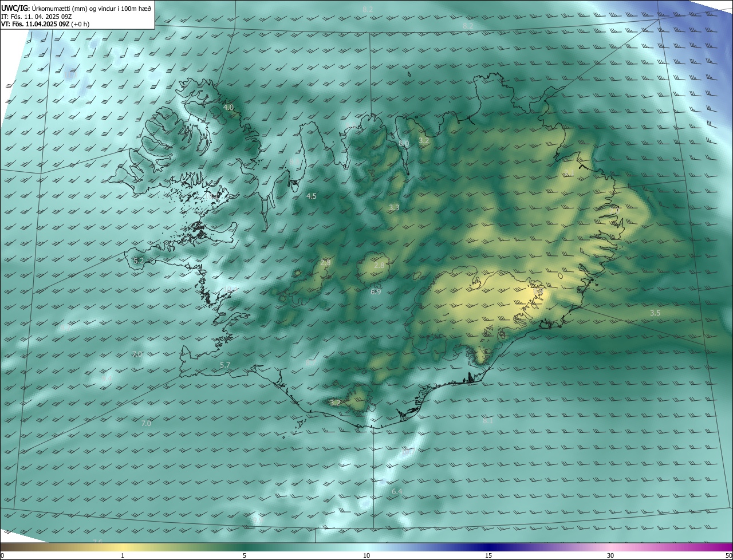
Task: Click the 4.0 value label on map
Action: [228, 108]
